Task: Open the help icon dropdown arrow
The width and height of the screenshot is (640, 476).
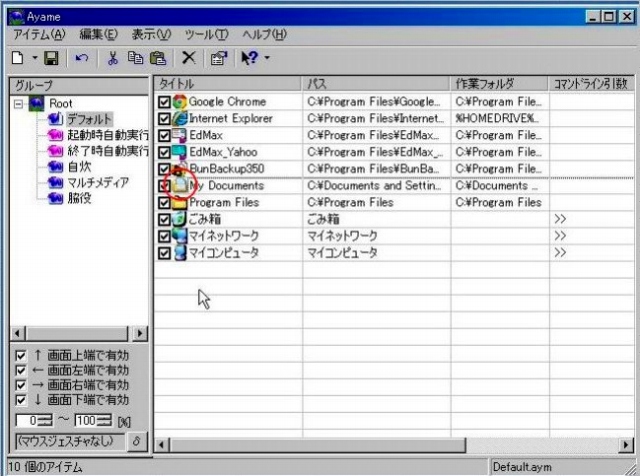Action: click(267, 58)
